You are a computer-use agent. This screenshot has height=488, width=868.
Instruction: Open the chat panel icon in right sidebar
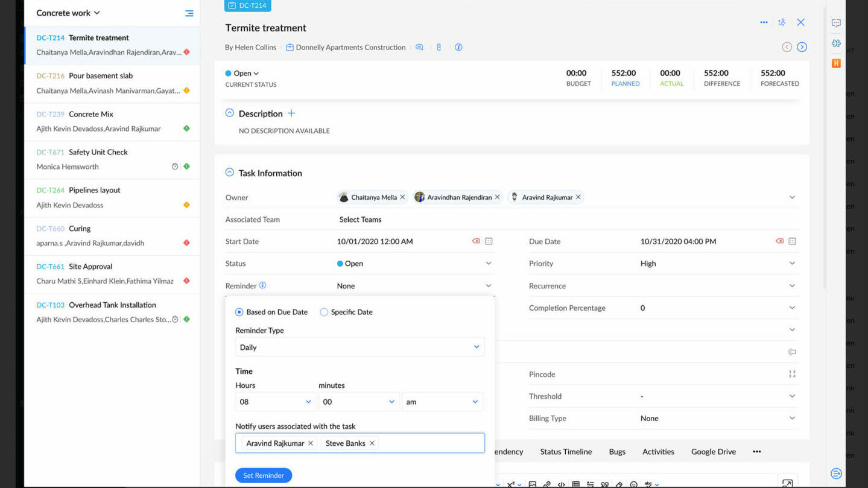[x=836, y=23]
